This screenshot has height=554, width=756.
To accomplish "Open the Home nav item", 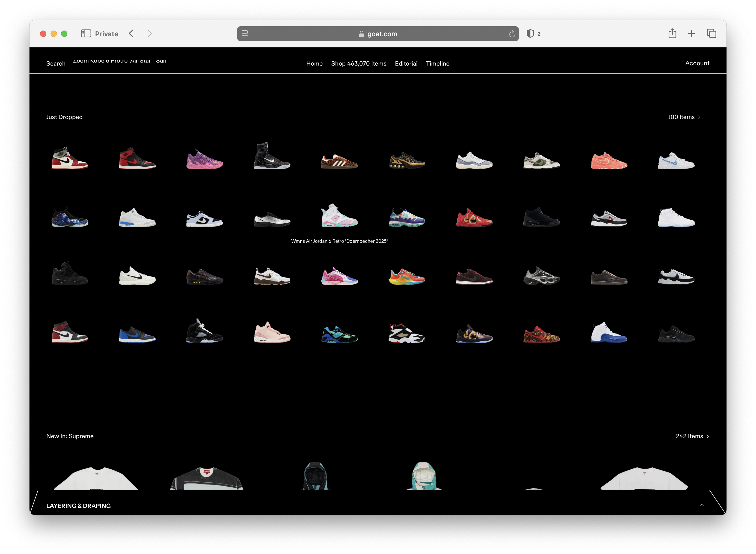I will (x=314, y=63).
